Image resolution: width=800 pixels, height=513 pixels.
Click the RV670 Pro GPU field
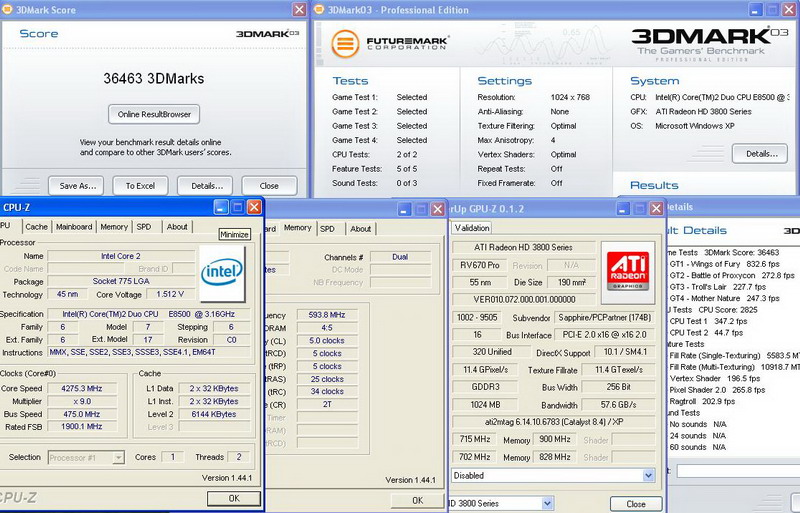tap(478, 265)
